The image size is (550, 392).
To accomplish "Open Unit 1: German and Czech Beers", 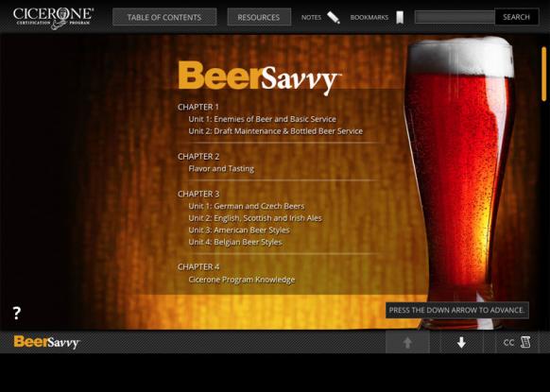I will (x=247, y=206).
